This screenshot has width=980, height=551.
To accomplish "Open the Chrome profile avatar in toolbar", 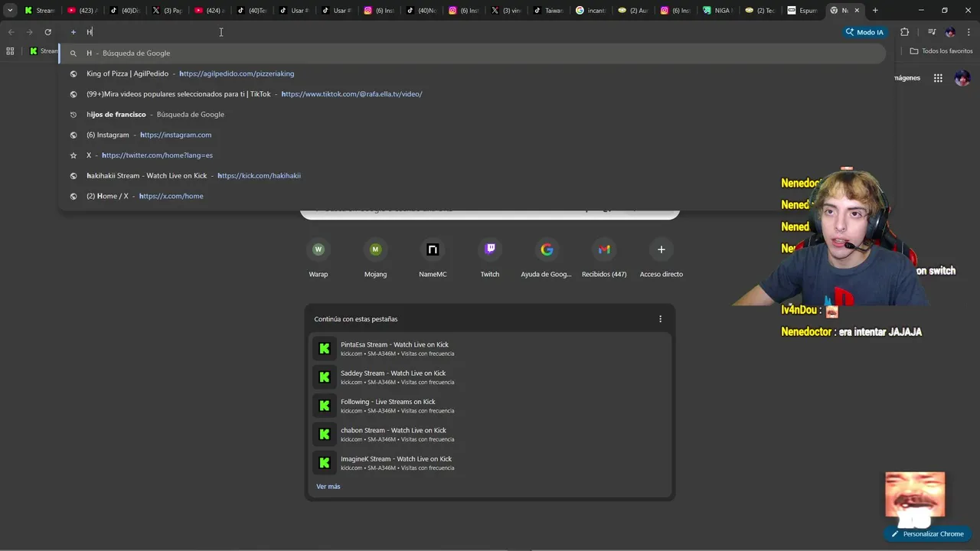I will 950,32.
